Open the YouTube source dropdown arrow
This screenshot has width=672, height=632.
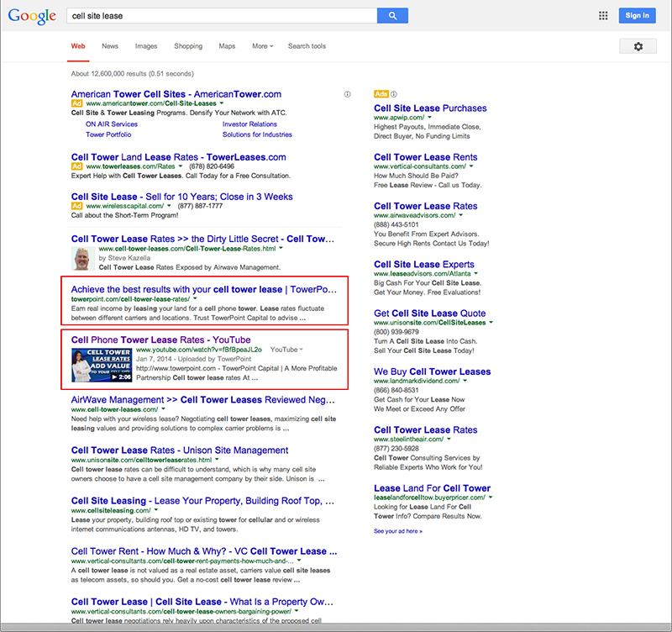302,350
